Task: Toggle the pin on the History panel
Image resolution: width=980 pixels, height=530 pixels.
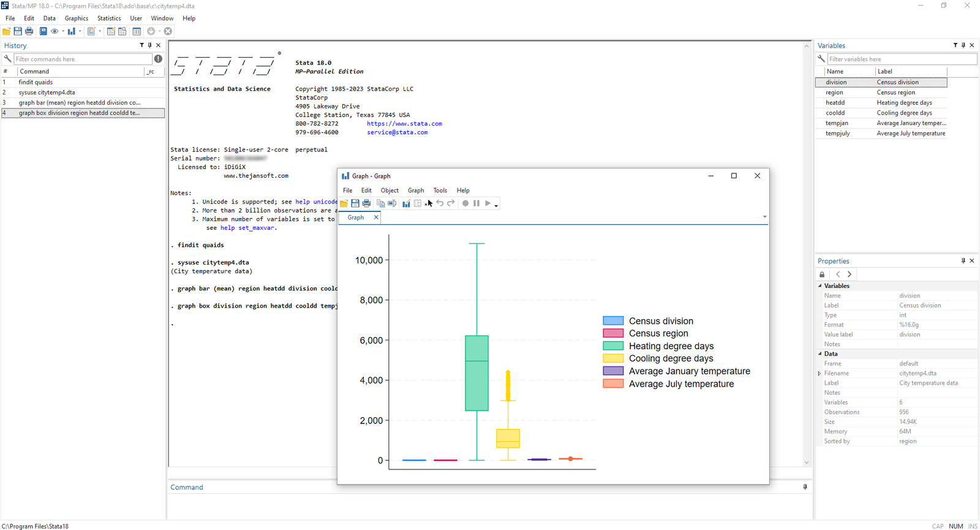Action: 149,45
